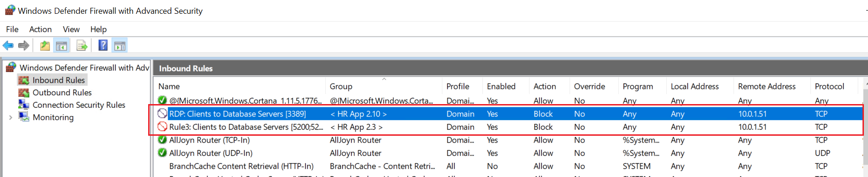Open the Help menu
868x177 pixels.
point(98,29)
